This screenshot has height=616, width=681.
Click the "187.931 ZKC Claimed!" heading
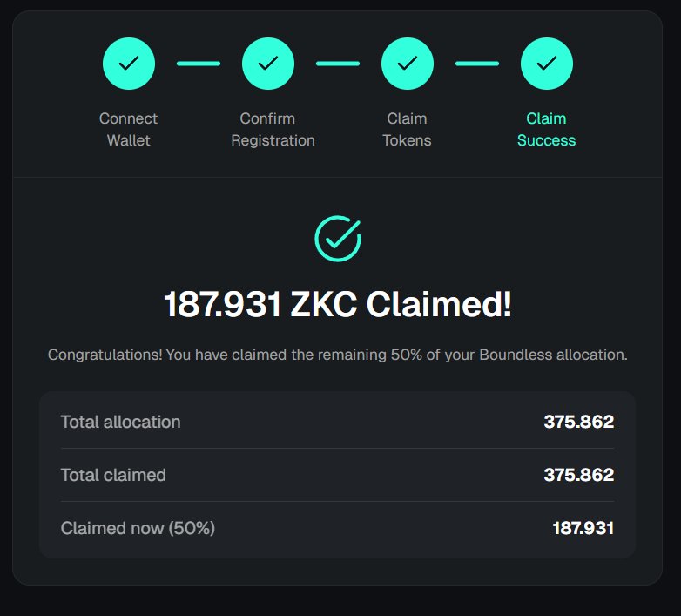[338, 305]
